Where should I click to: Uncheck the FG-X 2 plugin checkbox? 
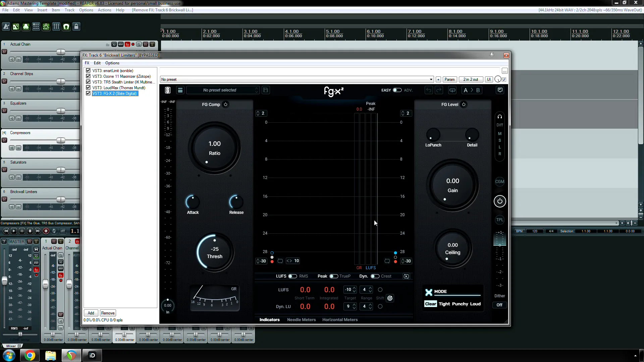coord(88,94)
